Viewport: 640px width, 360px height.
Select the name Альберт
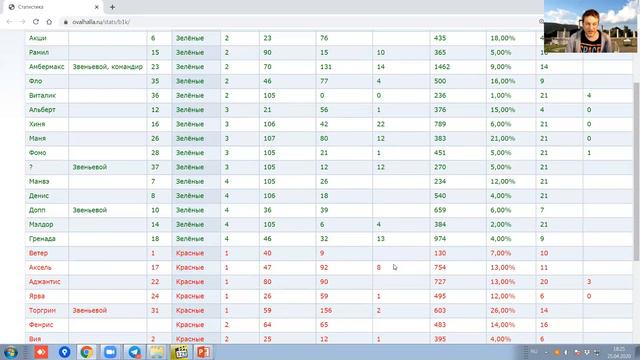[42, 109]
